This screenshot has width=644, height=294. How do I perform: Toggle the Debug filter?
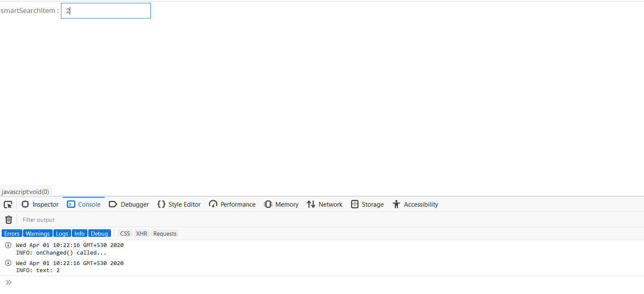[100, 234]
